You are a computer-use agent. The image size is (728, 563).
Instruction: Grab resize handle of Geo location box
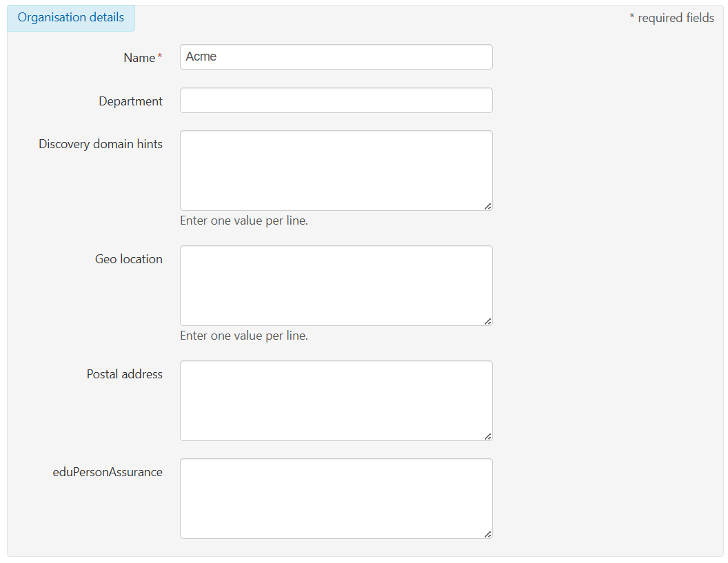click(x=488, y=322)
